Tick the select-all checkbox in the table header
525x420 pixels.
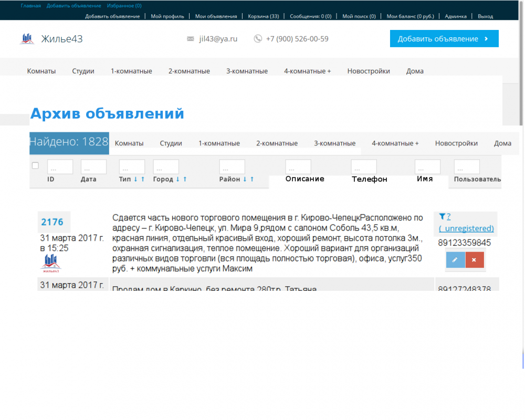pyautogui.click(x=35, y=166)
